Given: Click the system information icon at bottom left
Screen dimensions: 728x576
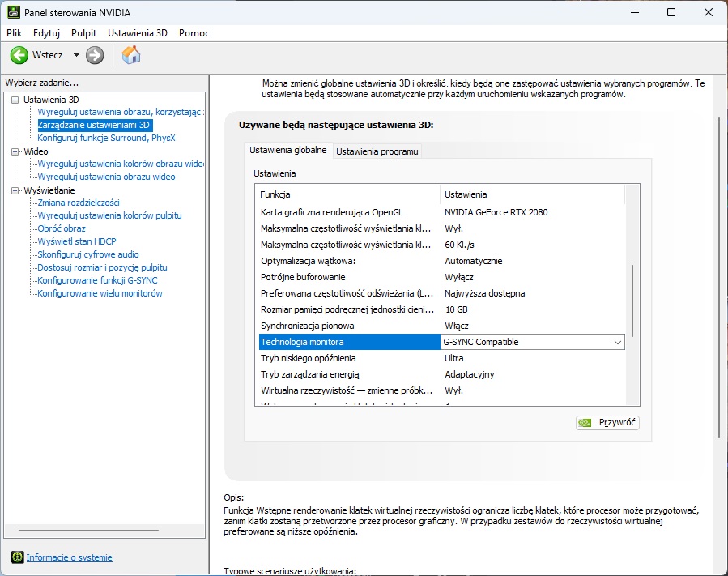Looking at the screenshot, I should click(x=18, y=557).
